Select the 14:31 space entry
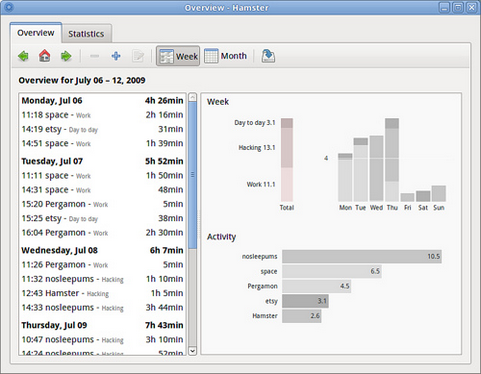This screenshot has width=481, height=374. tap(102, 190)
